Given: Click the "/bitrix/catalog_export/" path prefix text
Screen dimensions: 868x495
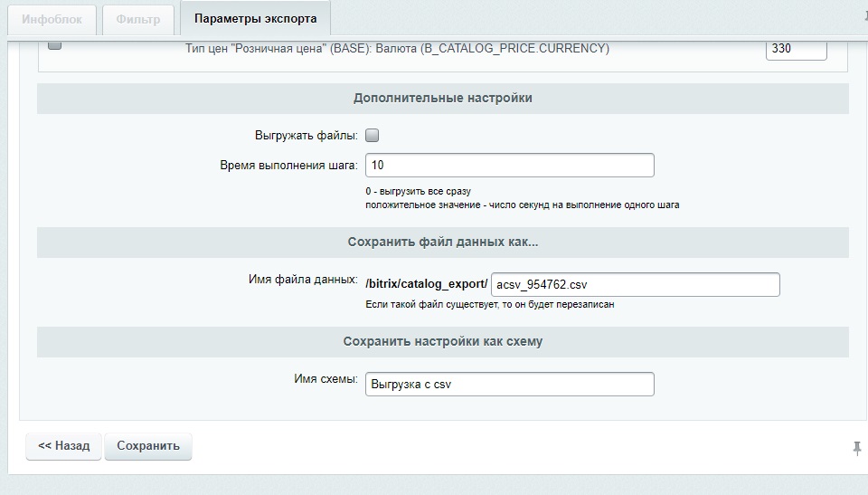Looking at the screenshot, I should 426,284.
